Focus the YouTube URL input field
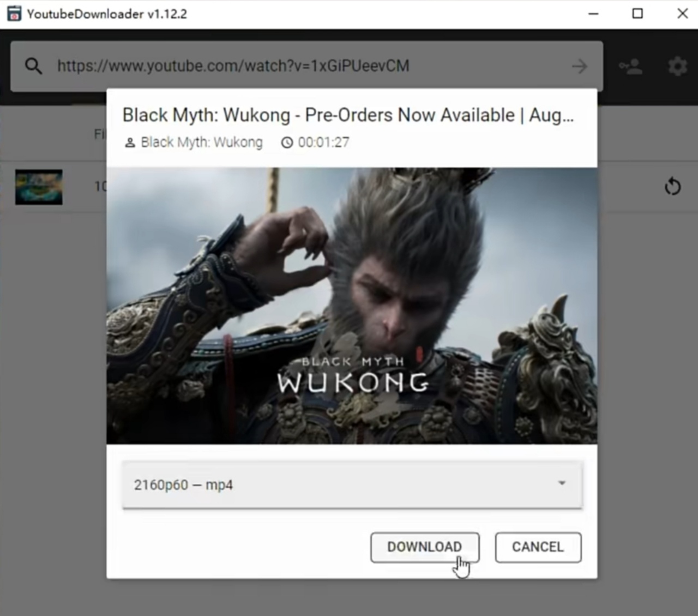The width and height of the screenshot is (698, 616). point(305,67)
